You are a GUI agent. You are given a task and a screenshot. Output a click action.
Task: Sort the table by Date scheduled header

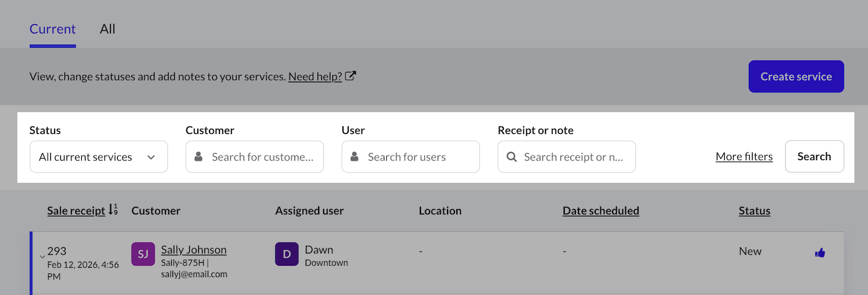600,211
